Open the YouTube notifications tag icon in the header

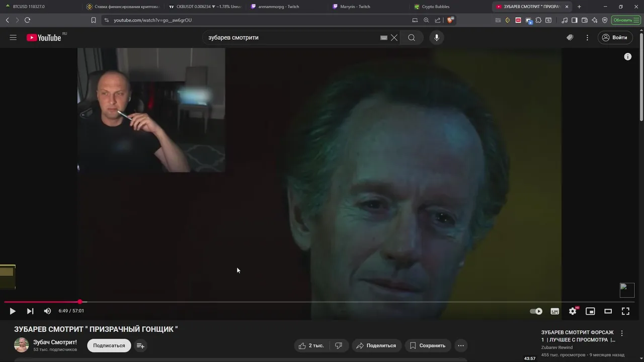click(570, 38)
